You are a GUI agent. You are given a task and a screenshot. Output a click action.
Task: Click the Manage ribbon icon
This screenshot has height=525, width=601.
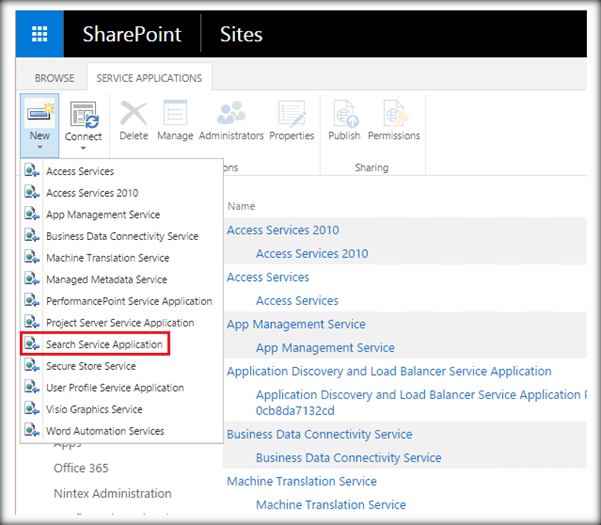tap(175, 115)
